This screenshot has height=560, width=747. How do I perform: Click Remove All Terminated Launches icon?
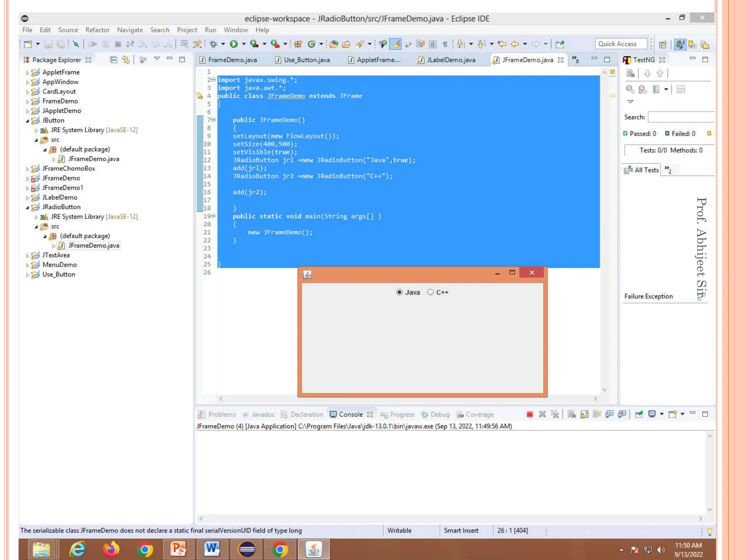tap(555, 414)
